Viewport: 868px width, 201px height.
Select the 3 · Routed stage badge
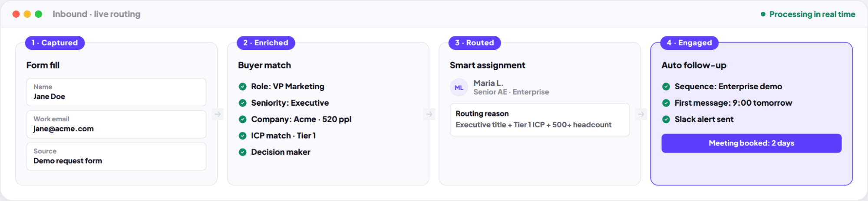(475, 43)
